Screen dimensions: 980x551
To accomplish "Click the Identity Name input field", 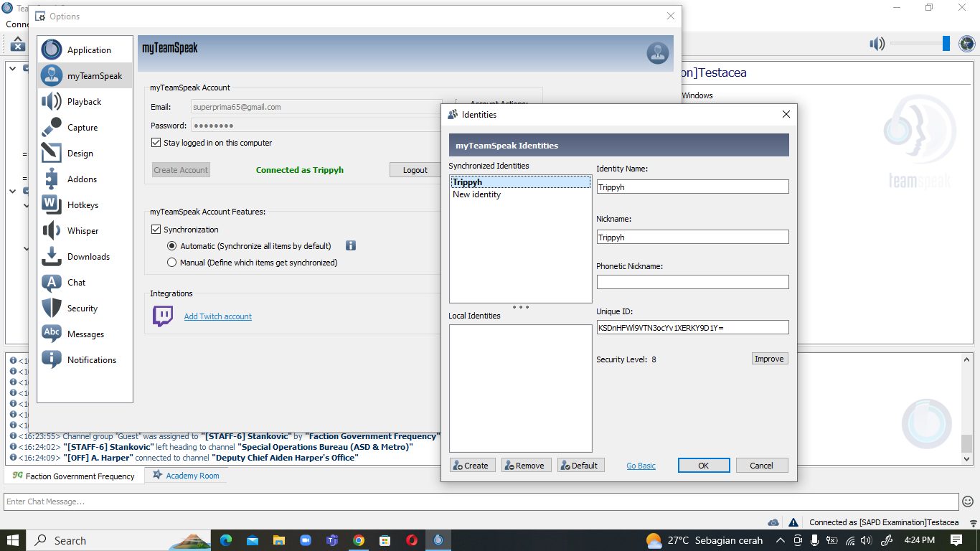I will tap(692, 187).
